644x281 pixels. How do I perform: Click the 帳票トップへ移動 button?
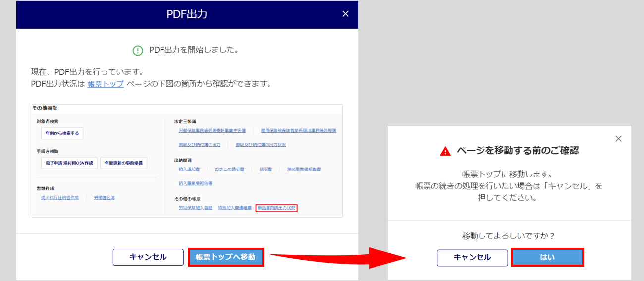(225, 257)
